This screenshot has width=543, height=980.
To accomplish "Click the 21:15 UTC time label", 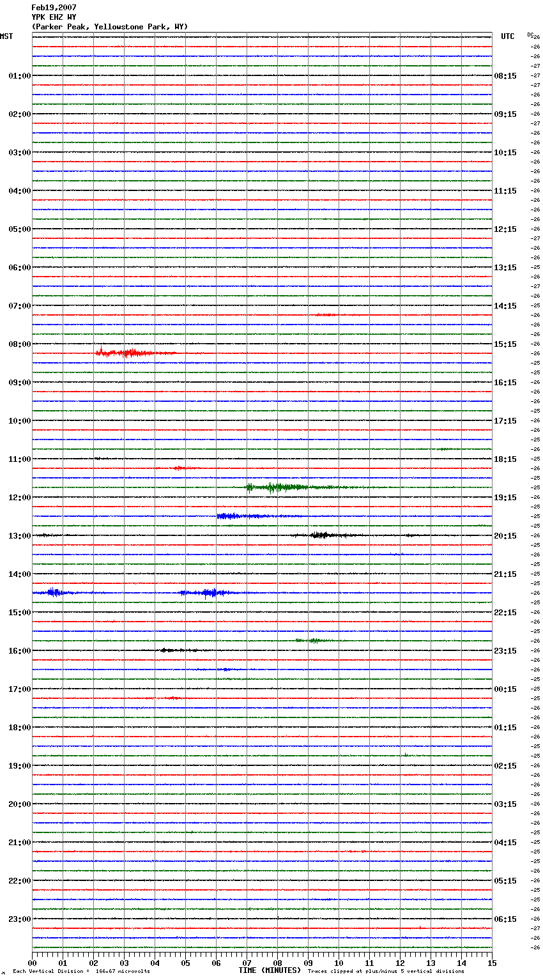I will [505, 574].
